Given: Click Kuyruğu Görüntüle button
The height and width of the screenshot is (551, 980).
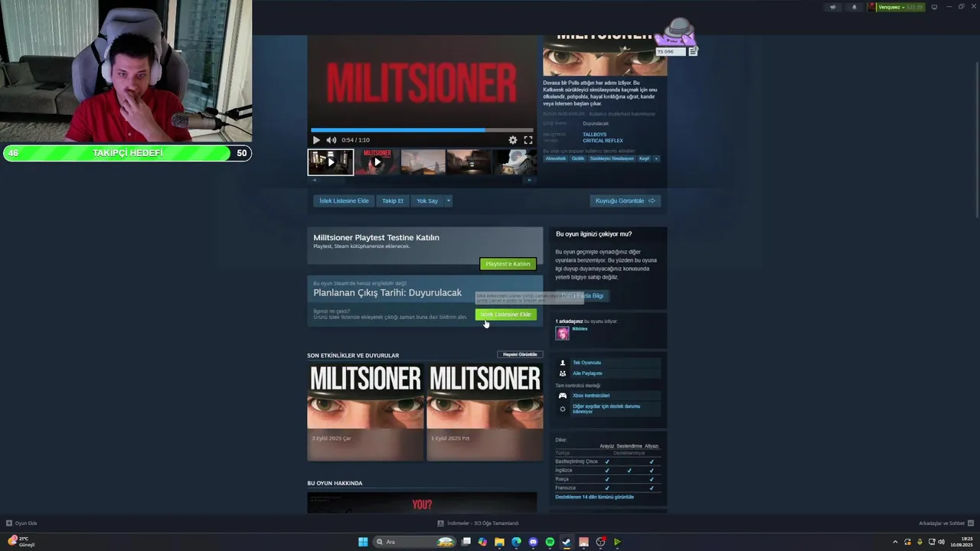Looking at the screenshot, I should [x=625, y=201].
